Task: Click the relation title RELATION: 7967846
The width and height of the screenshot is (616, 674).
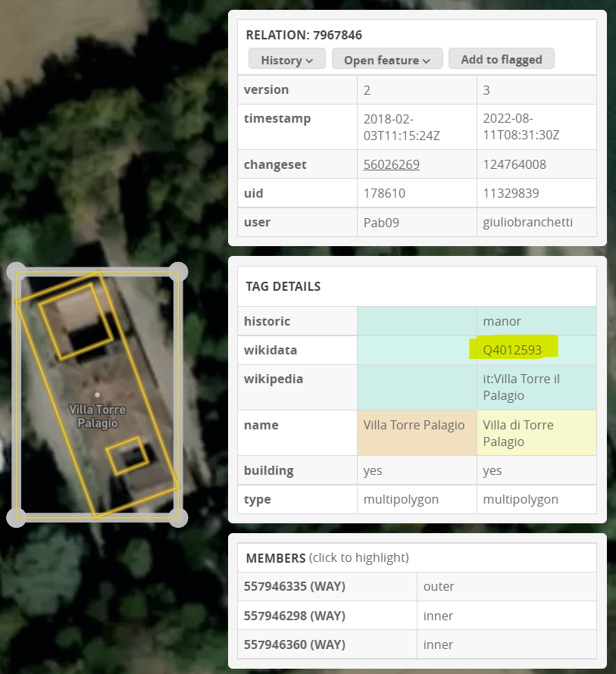Action: [x=304, y=35]
